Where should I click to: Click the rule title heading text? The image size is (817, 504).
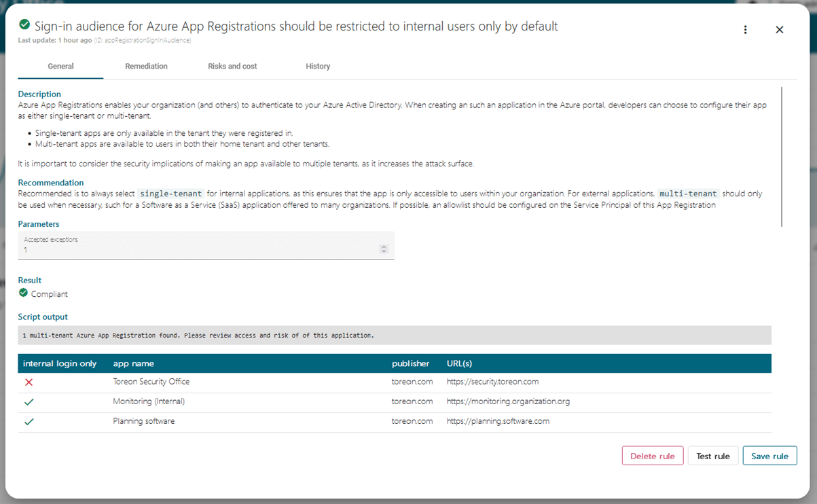pos(296,26)
